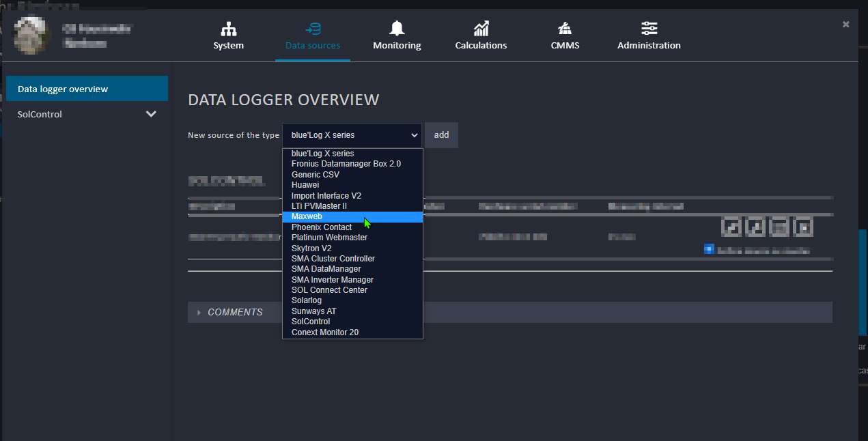Select SMA Cluster Controller option
This screenshot has height=441, width=868.
(352, 259)
